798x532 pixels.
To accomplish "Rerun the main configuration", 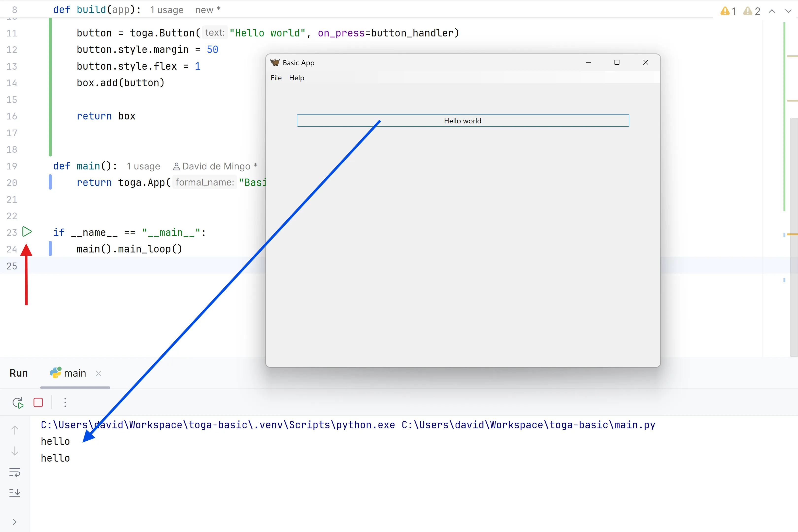I will tap(18, 402).
